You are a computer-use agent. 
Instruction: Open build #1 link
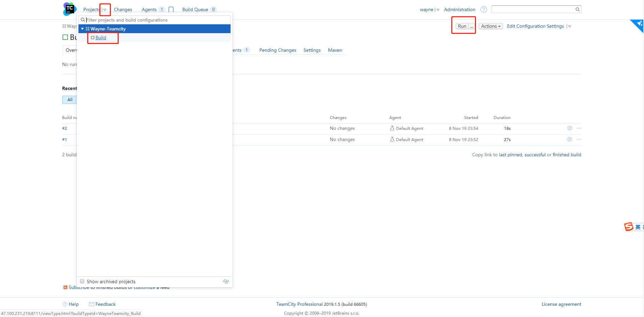coord(64,139)
